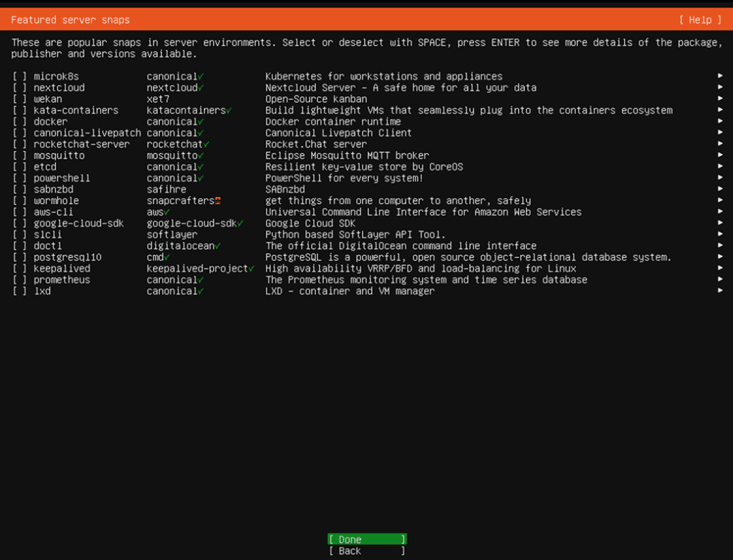Image resolution: width=733 pixels, height=560 pixels.
Task: Select the rocketchat-server checkbox
Action: 19,144
